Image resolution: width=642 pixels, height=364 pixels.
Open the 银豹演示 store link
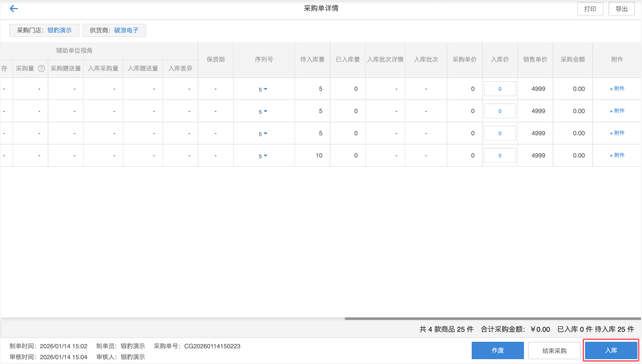[59, 30]
